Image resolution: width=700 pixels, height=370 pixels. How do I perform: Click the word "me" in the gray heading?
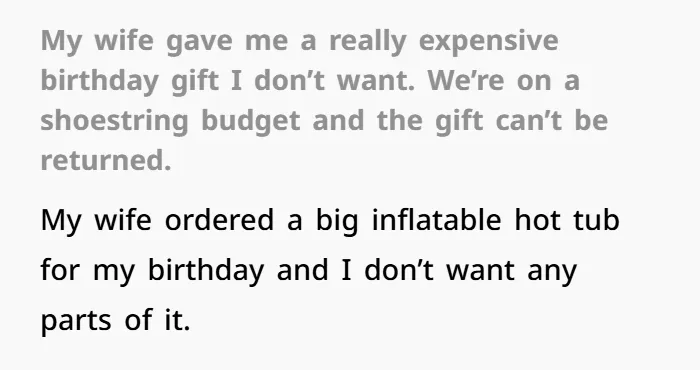click(267, 42)
